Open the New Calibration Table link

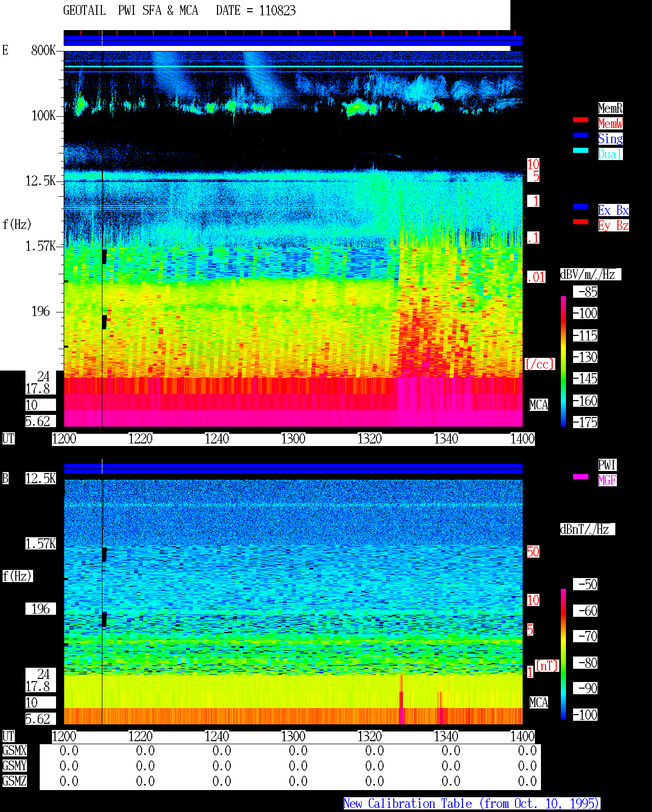[x=472, y=804]
